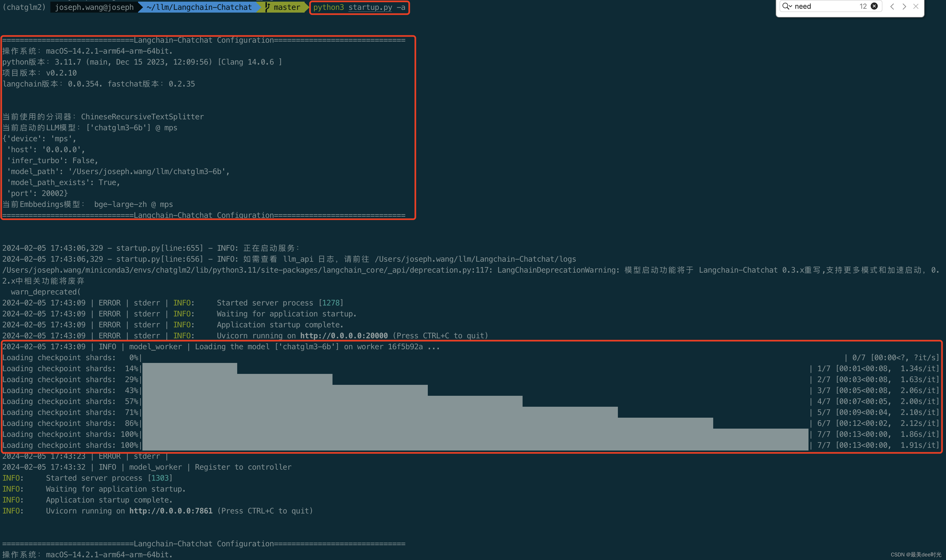
Task: Go to previous search match
Action: (892, 6)
